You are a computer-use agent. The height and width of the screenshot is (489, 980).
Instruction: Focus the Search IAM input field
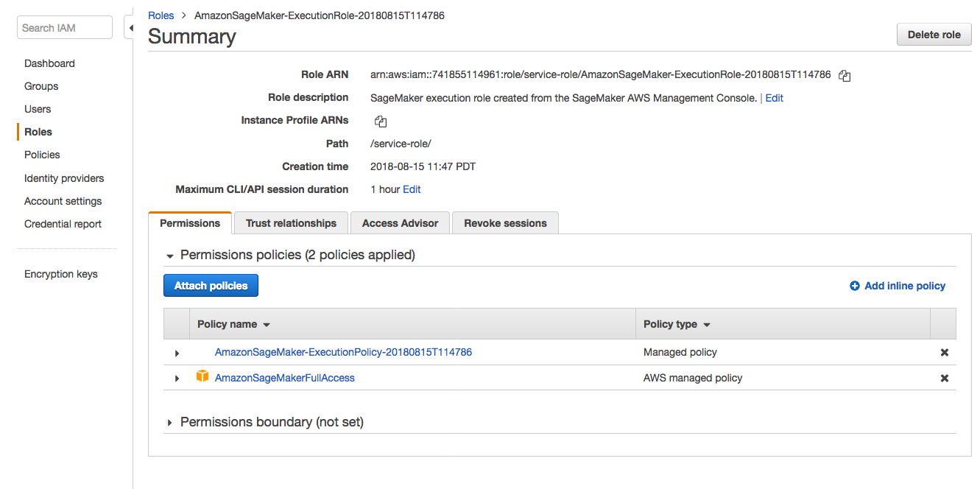[x=65, y=28]
